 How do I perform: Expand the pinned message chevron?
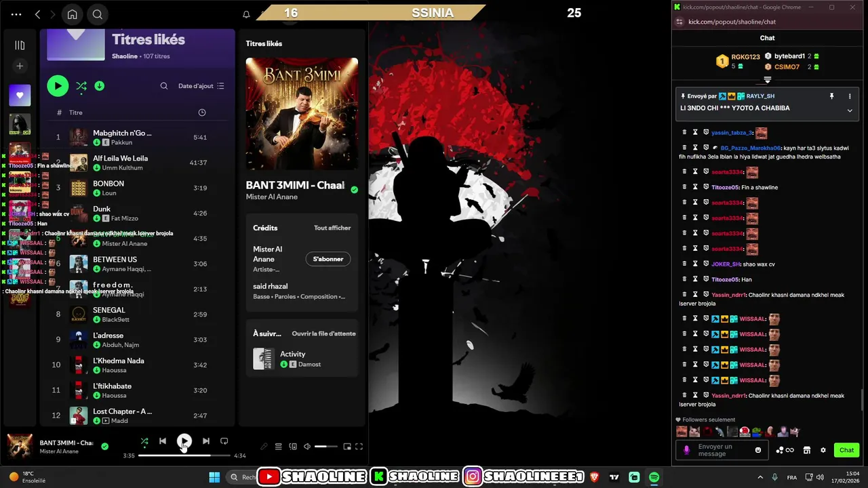[850, 110]
